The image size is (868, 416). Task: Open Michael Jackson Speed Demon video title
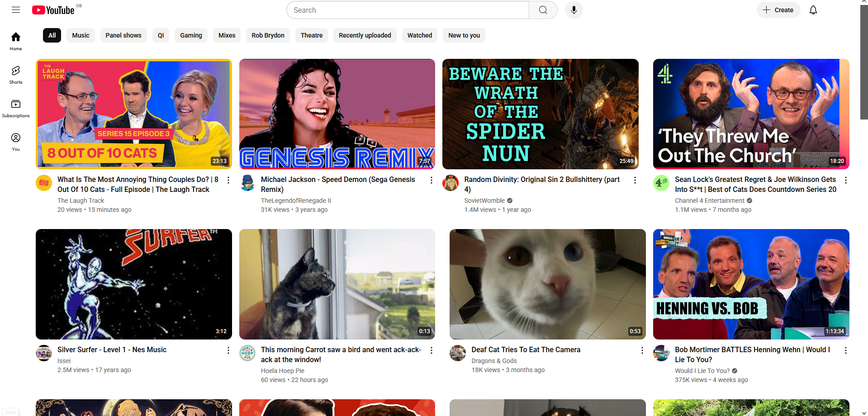tap(338, 184)
